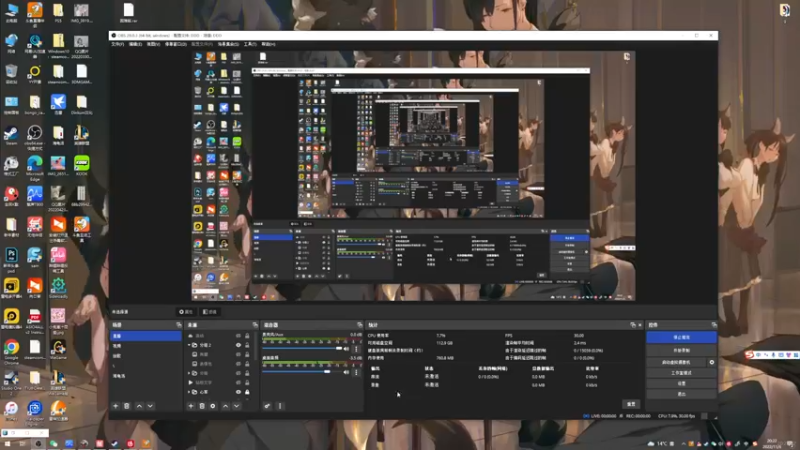This screenshot has height=450, width=800.
Task: Add a new source with Sources plus icon
Action: click(x=191, y=406)
